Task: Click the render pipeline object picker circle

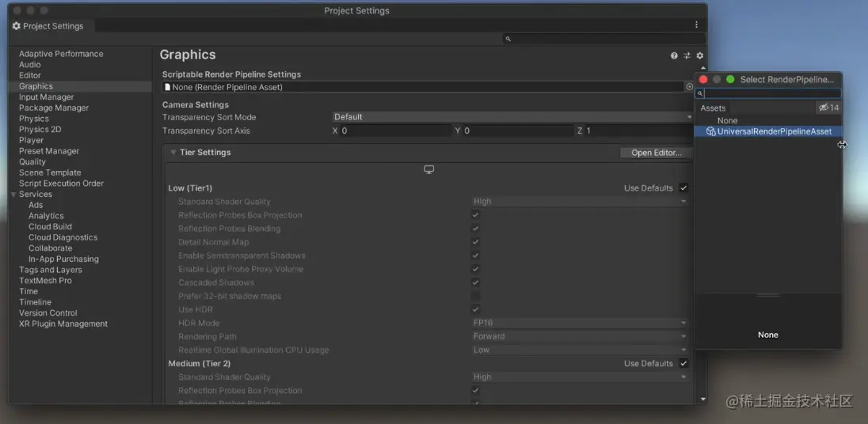Action: (x=689, y=87)
